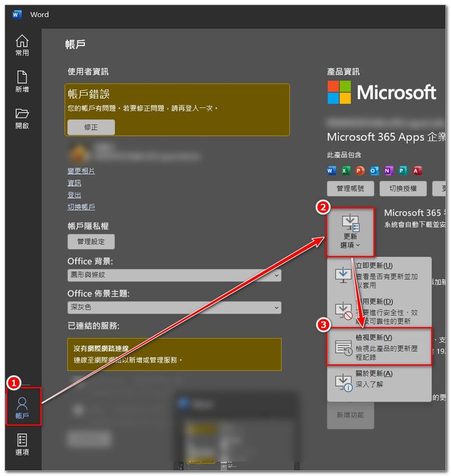
Task: Click the 登出 link
Action: [x=74, y=195]
